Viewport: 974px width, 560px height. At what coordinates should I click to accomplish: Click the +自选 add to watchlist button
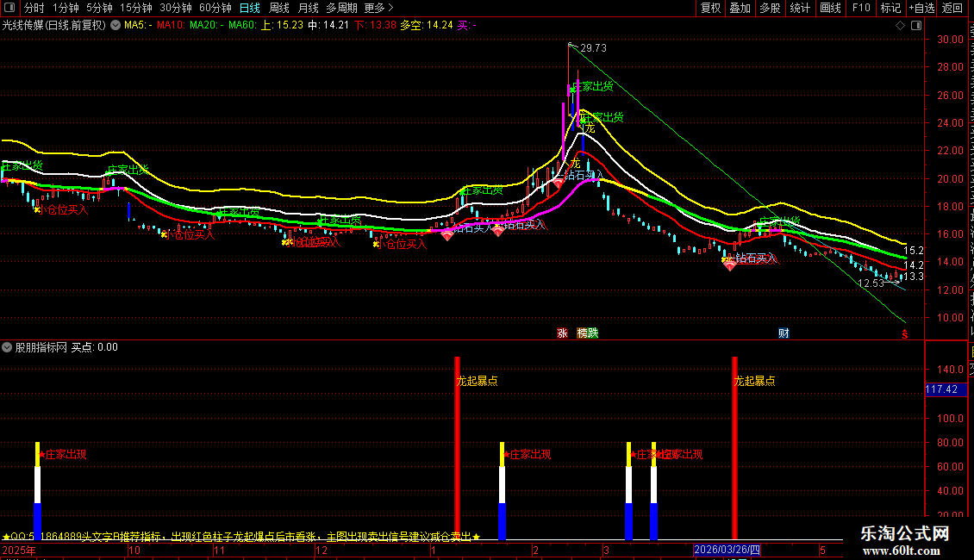(x=921, y=8)
